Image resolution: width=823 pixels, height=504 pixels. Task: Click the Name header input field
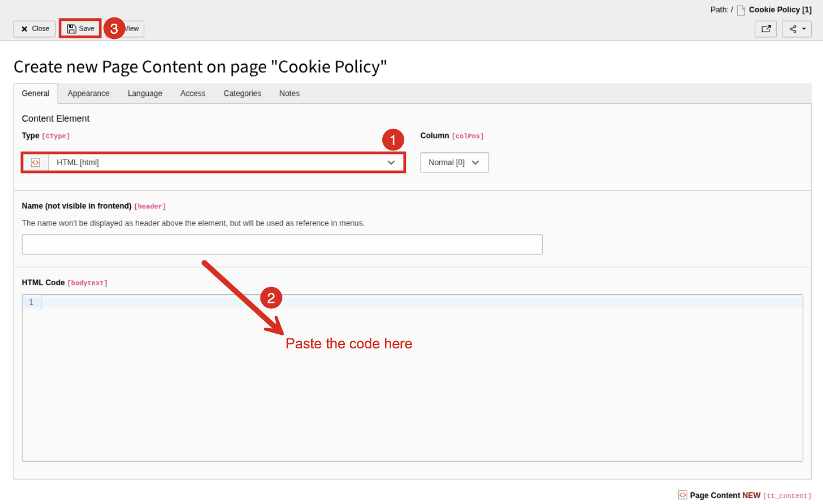click(x=282, y=245)
